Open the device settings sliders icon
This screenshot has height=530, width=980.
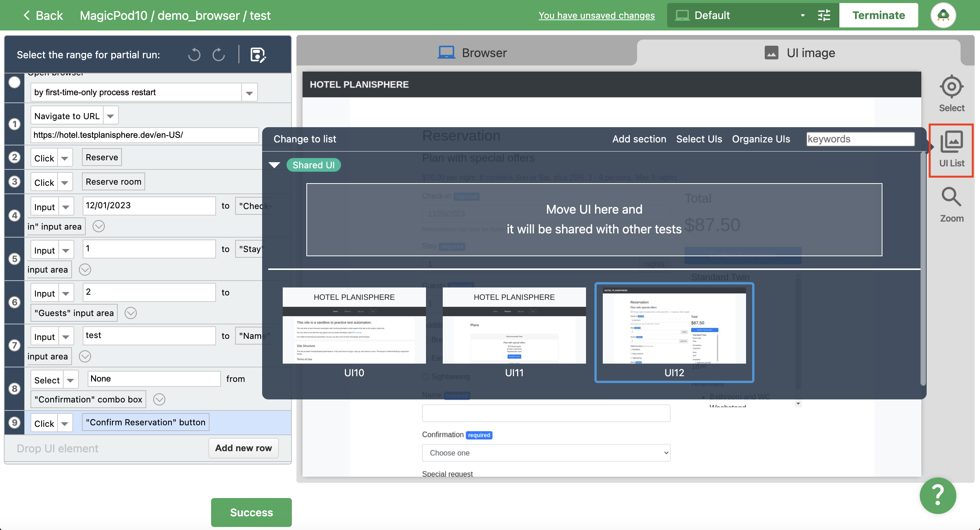point(824,15)
